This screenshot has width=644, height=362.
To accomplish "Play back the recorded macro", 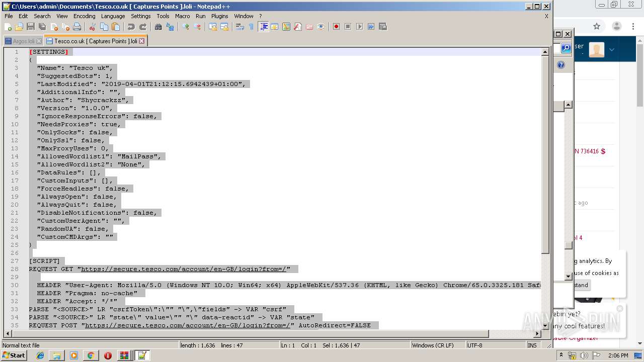I will click(359, 27).
